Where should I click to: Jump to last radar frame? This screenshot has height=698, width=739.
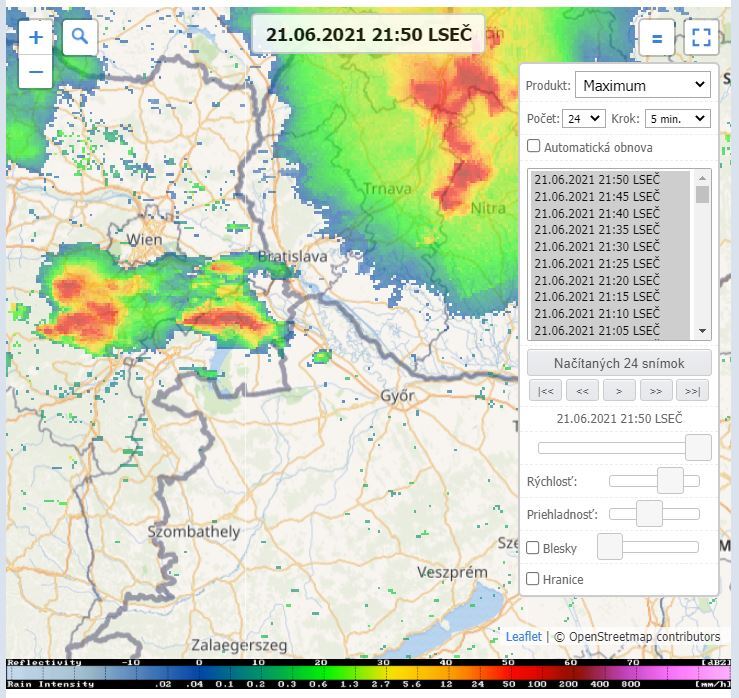(x=693, y=390)
